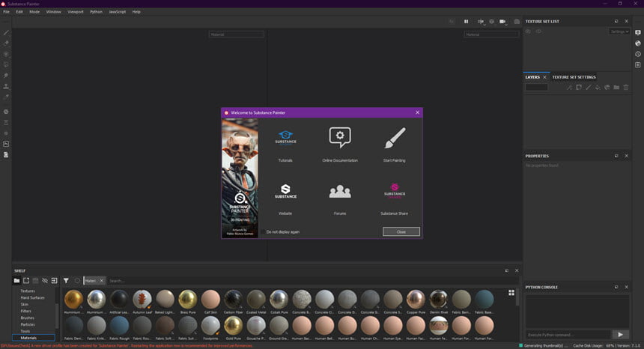Open Substance Share from welcome dialog
Image resolution: width=644 pixels, height=349 pixels.
(x=395, y=191)
